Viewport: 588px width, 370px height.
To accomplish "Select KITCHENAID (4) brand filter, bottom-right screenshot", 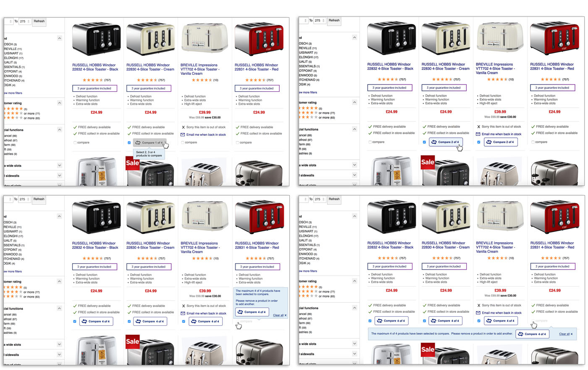I will coord(309,259).
